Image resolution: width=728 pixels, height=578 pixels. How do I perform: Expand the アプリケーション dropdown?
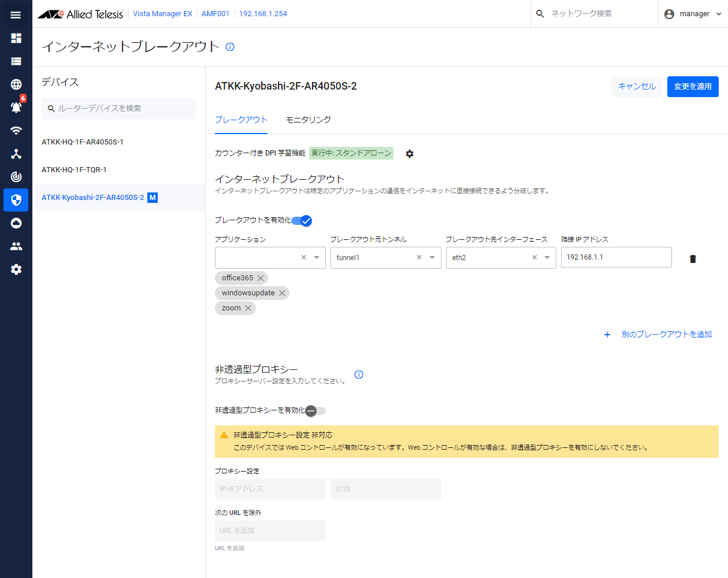(317, 258)
